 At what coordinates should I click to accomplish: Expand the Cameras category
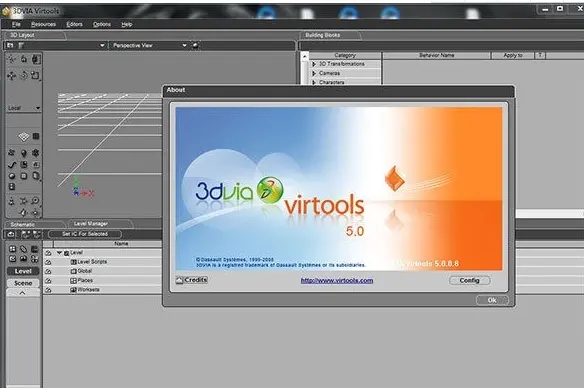[314, 73]
